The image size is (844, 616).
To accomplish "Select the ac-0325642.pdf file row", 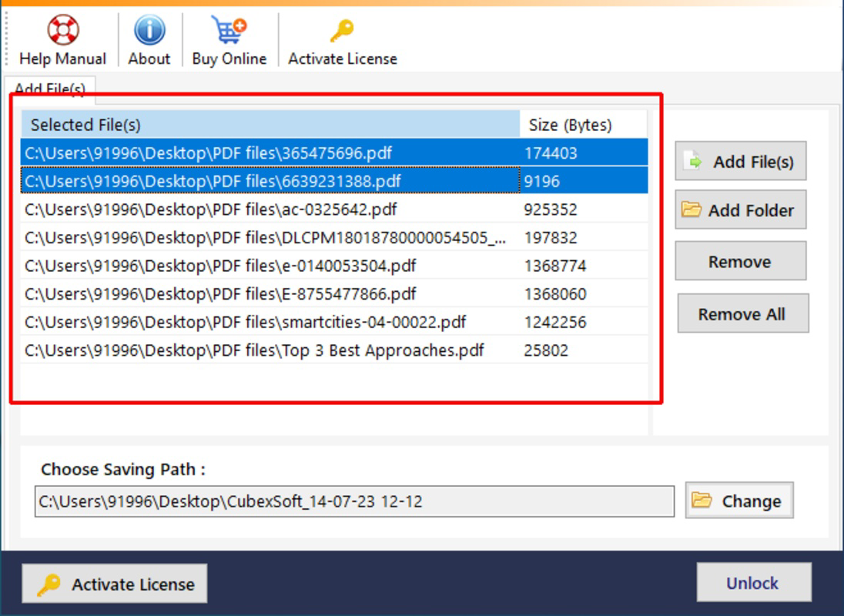I will point(334,209).
